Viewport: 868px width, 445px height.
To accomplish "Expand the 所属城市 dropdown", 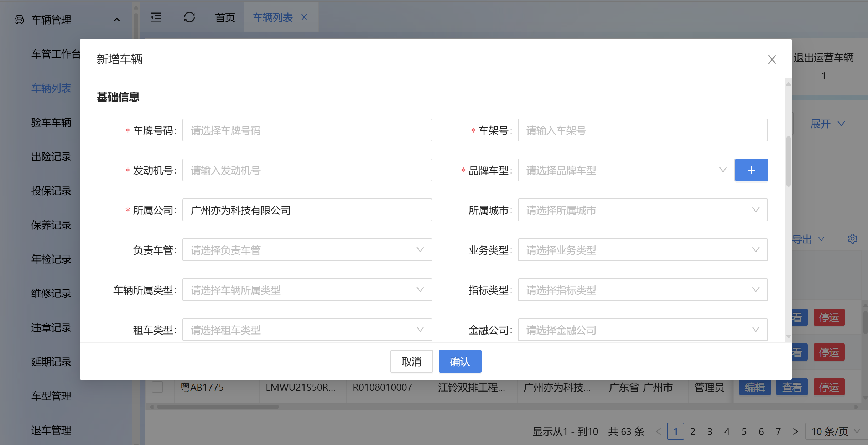I will (642, 210).
